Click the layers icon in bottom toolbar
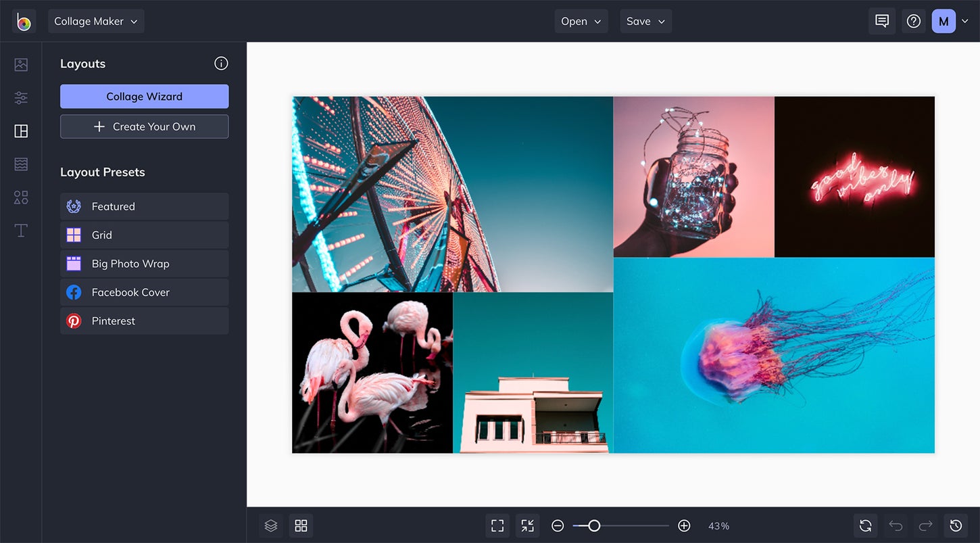This screenshot has width=980, height=543. point(270,525)
